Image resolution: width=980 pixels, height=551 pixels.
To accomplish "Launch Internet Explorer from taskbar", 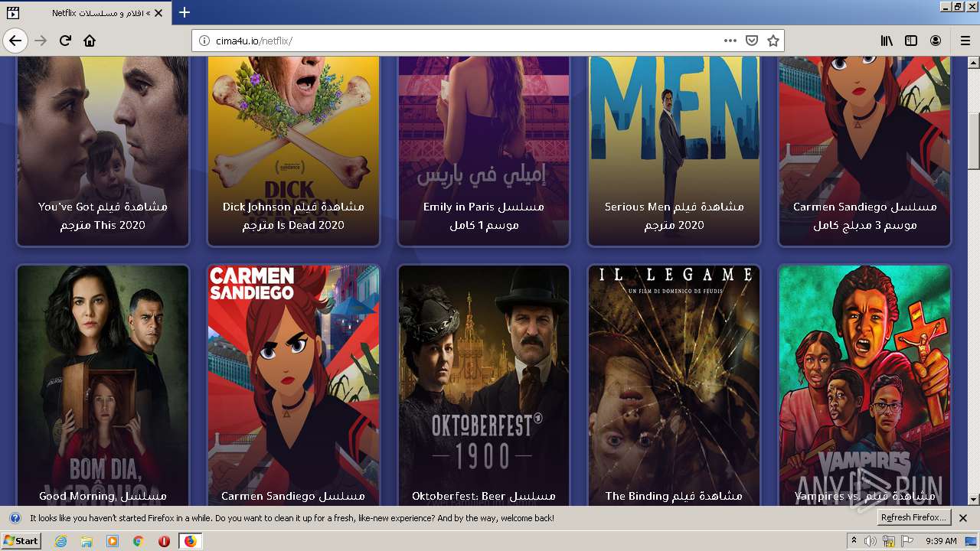I will point(61,541).
